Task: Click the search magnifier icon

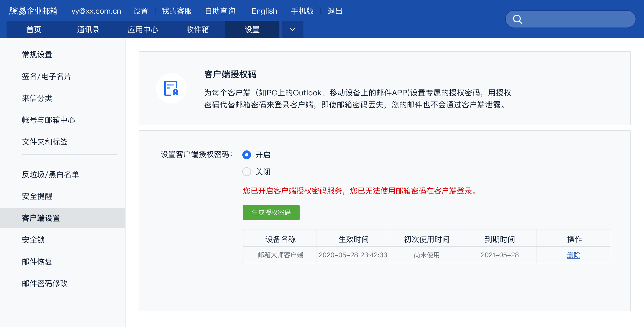Action: (x=517, y=19)
